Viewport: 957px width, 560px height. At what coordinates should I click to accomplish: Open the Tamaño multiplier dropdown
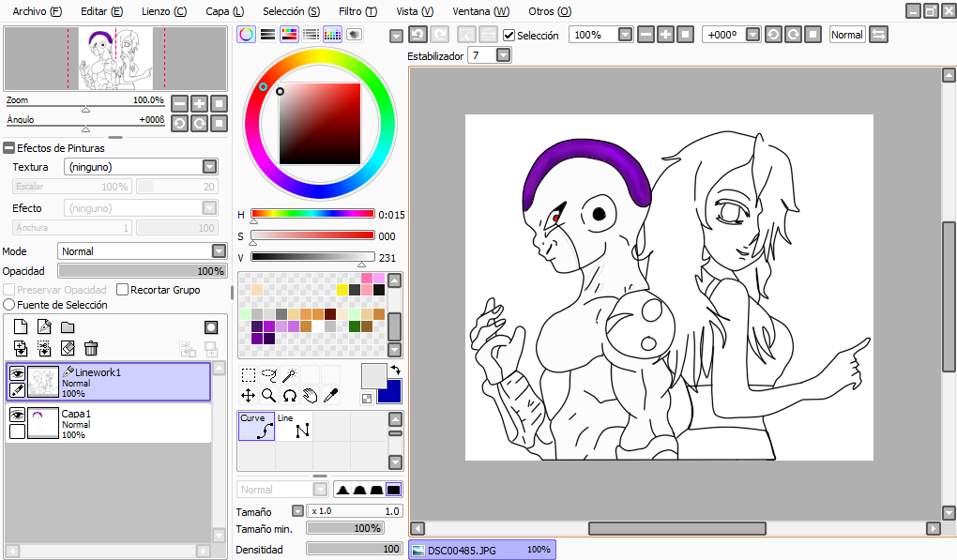tap(297, 511)
